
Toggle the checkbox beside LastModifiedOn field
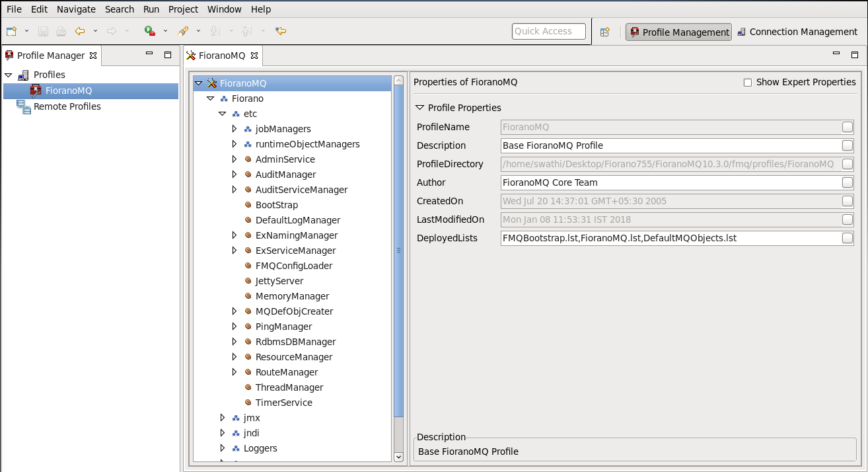click(x=847, y=219)
